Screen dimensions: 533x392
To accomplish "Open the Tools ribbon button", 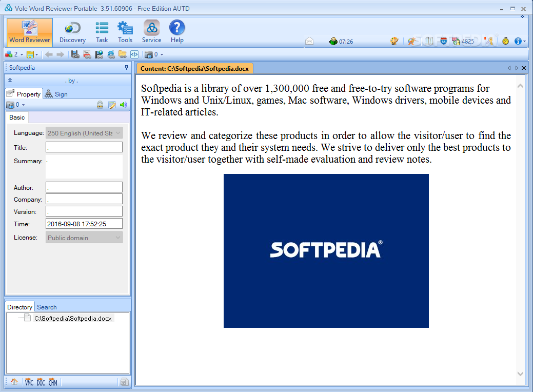I will click(x=125, y=32).
